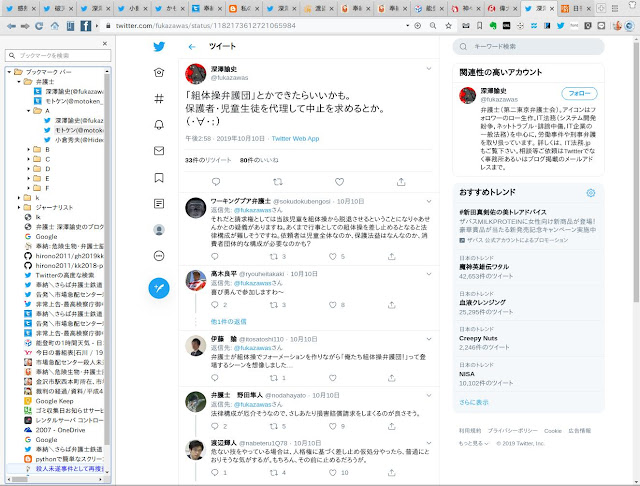Image resolution: width=640 pixels, height=486 pixels.
Task: Switch to the first browser tab
Action: pos(21,8)
